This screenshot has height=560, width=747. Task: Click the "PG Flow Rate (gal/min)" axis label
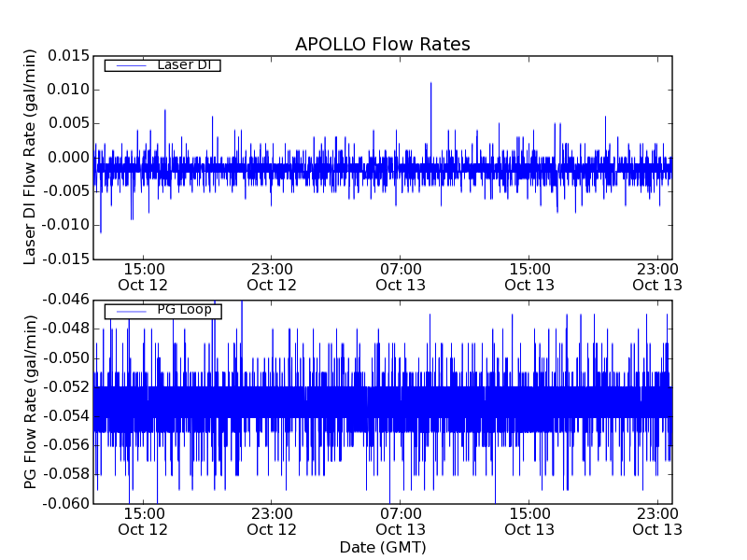[31, 401]
